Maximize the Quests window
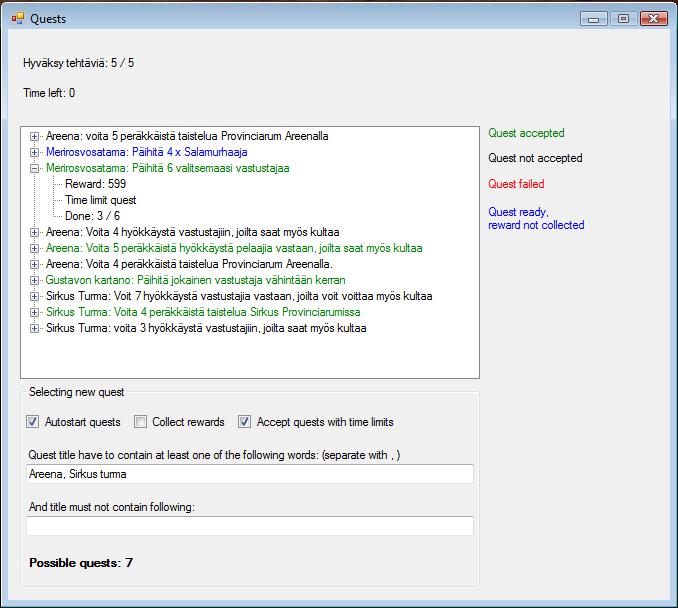Screen dimensions: 678x608 point(623,18)
